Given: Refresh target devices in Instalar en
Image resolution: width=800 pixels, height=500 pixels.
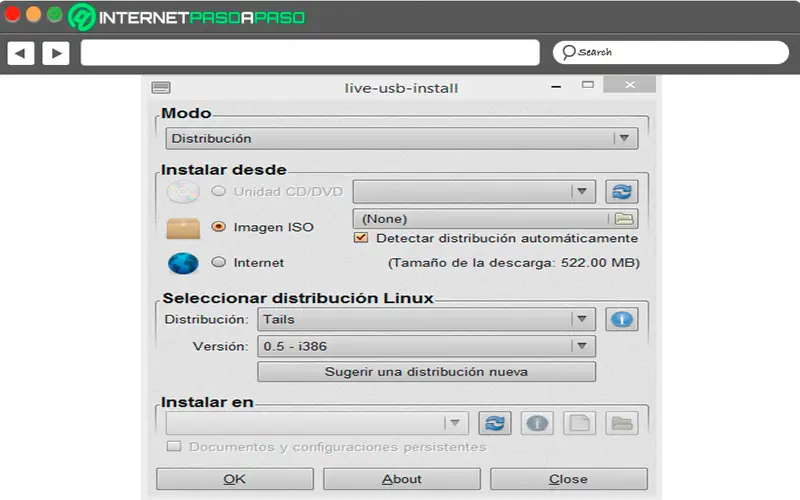Looking at the screenshot, I should click(494, 423).
